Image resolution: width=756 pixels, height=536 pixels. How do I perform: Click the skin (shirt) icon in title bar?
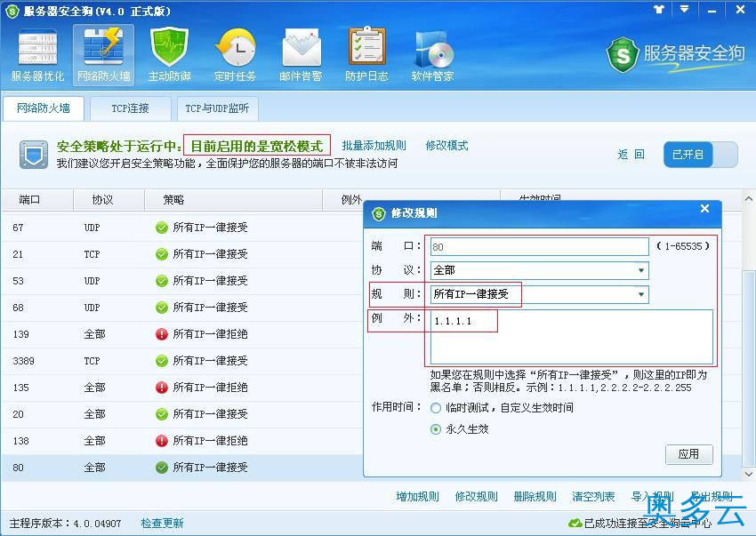coord(659,9)
